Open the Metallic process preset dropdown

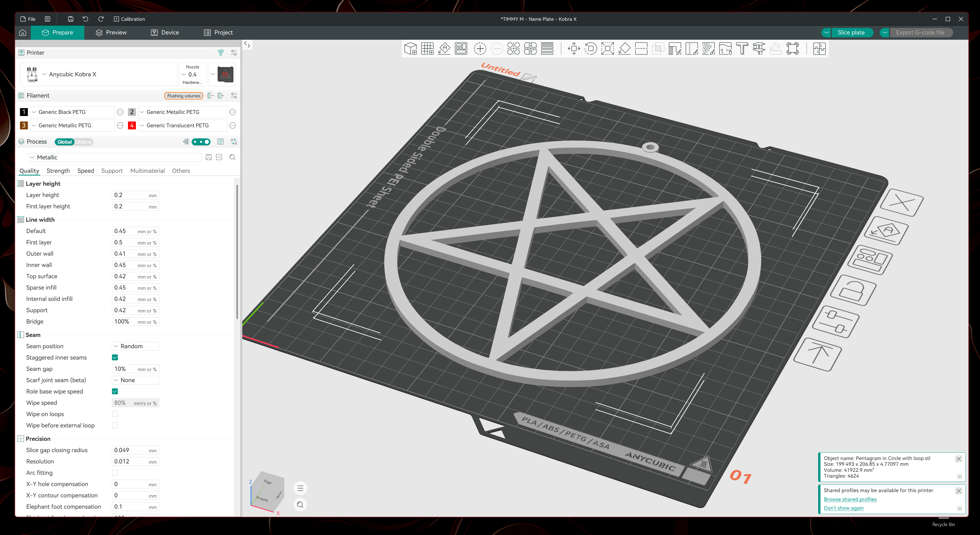tap(115, 157)
